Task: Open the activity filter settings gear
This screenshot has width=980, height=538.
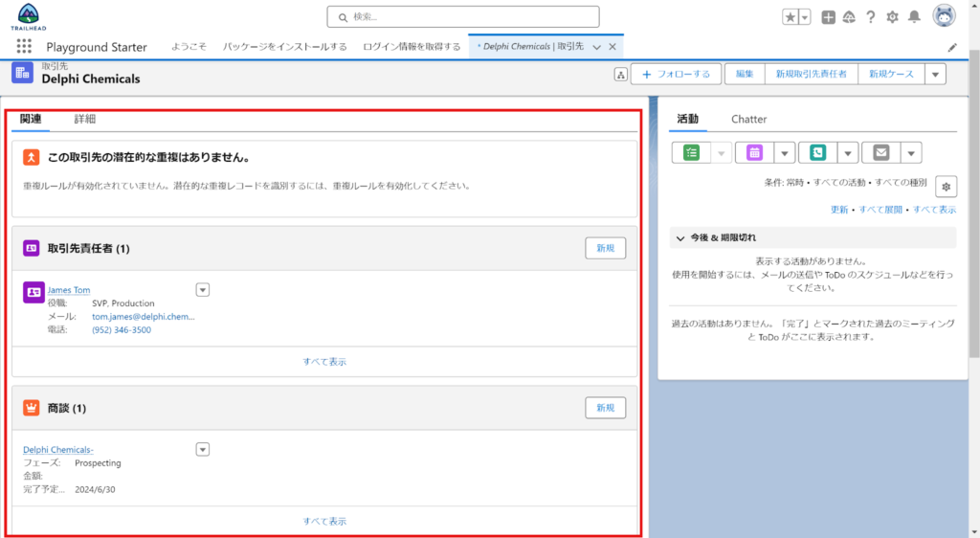Action: point(946,187)
